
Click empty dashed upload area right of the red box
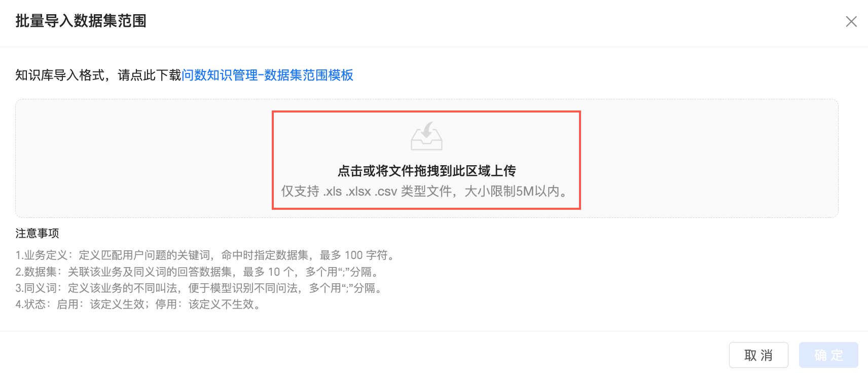pos(709,159)
